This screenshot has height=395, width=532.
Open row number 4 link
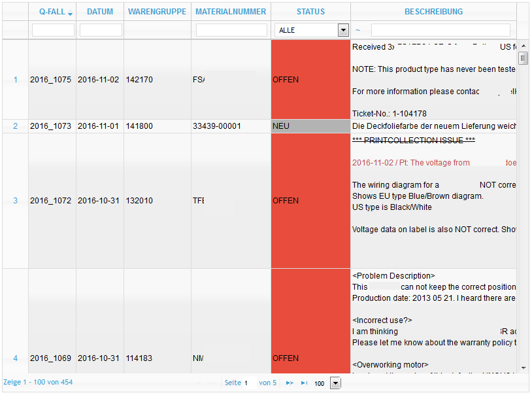click(15, 358)
